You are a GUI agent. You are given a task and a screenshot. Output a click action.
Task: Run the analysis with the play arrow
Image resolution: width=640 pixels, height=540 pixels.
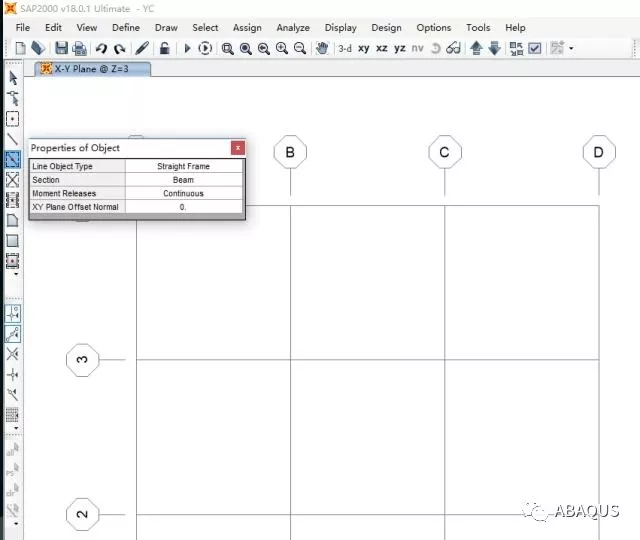187,49
